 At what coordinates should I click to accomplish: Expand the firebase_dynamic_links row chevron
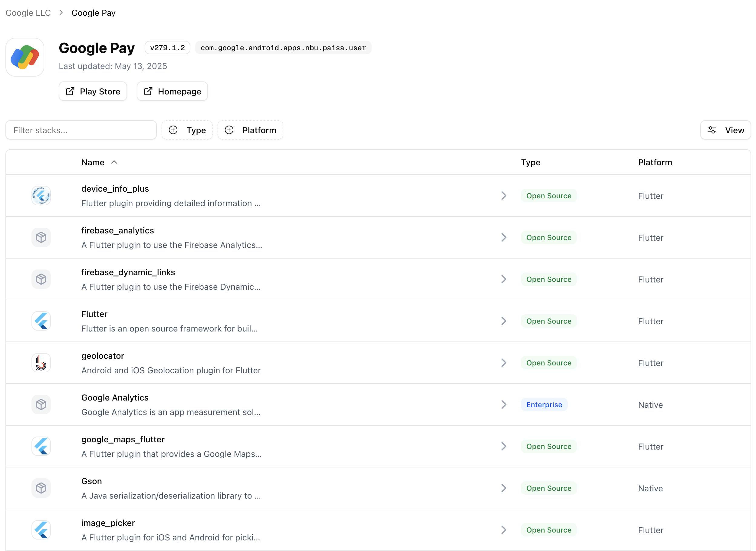point(504,279)
